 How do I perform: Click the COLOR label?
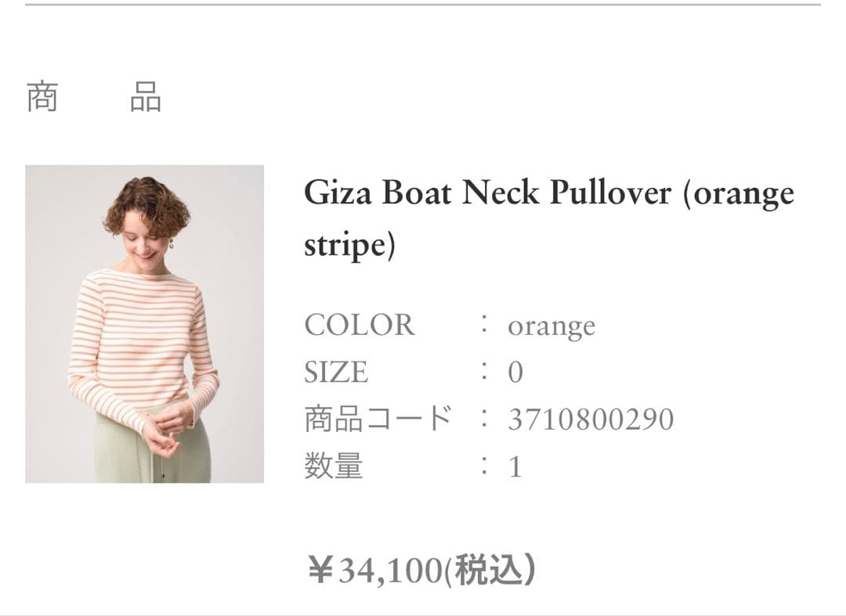point(359,325)
